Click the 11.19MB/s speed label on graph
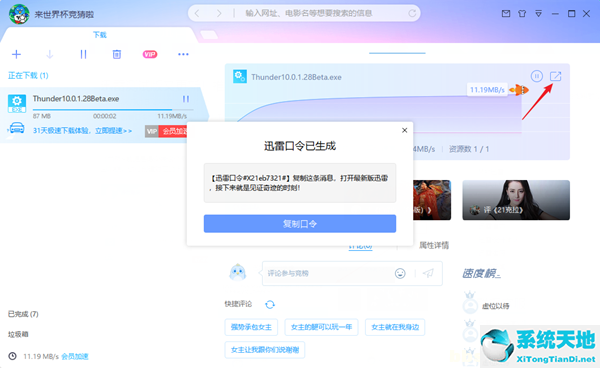This screenshot has width=600, height=368. coord(487,90)
